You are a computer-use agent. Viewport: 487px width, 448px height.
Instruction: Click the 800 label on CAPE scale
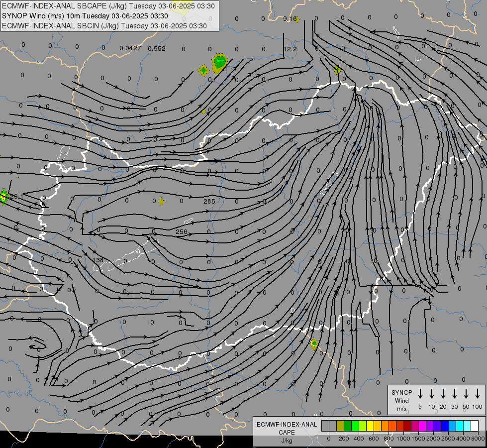(x=389, y=439)
